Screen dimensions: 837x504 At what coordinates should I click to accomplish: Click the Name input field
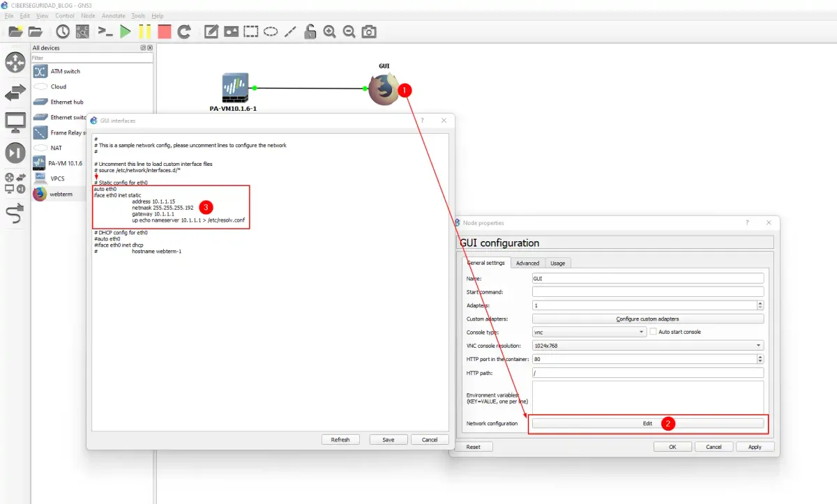coord(647,278)
